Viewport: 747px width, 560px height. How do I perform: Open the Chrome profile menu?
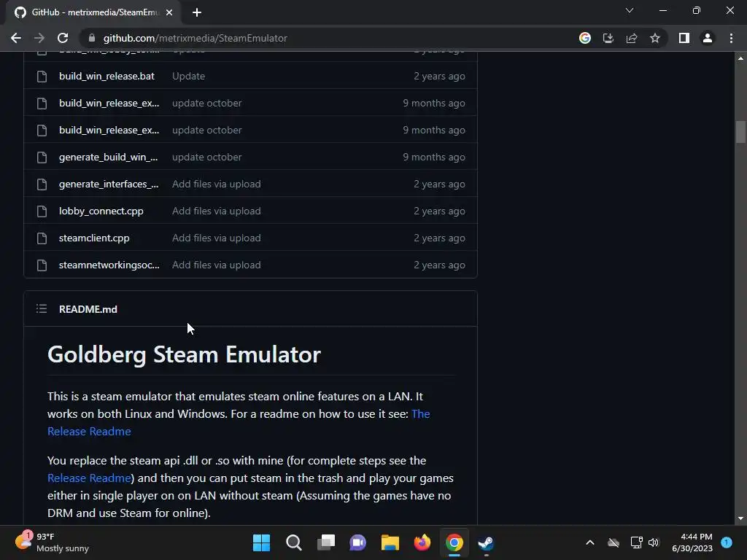click(x=708, y=38)
